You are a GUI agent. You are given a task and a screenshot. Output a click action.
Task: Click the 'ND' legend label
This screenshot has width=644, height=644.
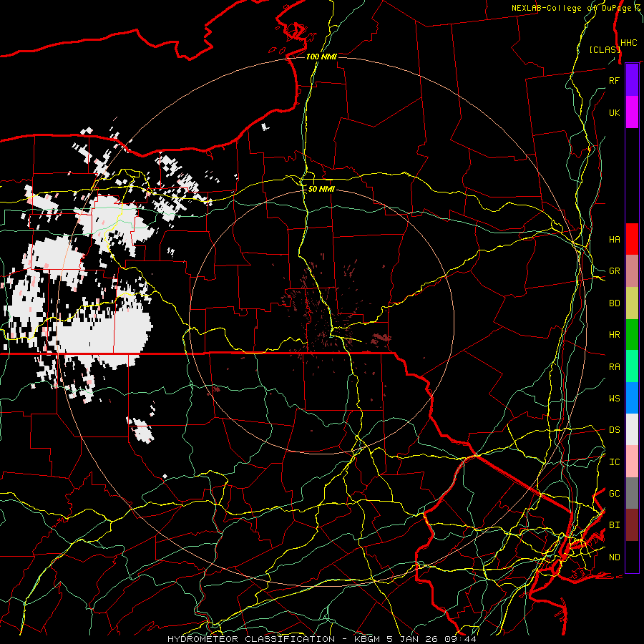[x=614, y=557]
